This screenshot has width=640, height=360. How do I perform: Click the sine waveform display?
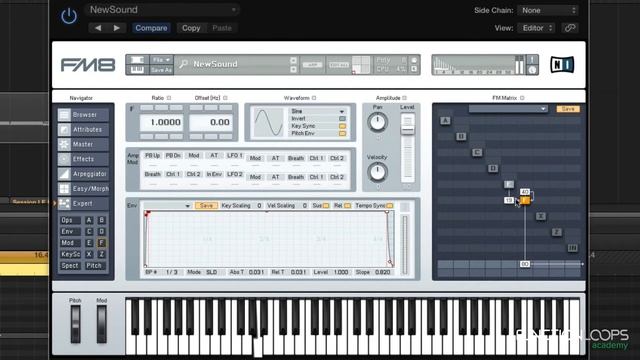coord(268,122)
